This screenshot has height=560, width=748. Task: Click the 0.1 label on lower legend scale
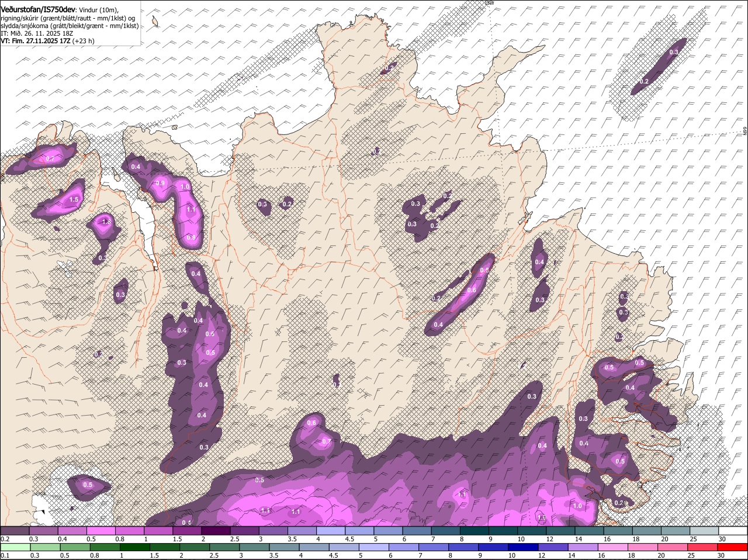(x=5, y=555)
